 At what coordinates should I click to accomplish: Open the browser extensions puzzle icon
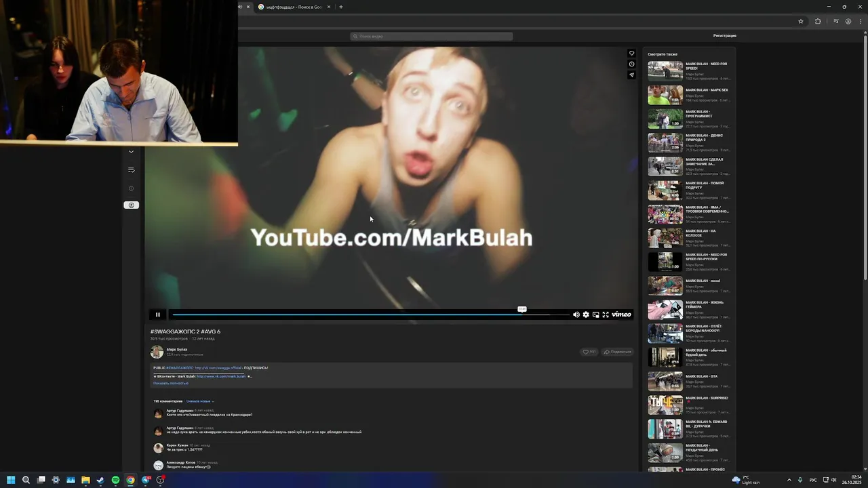[x=818, y=21]
